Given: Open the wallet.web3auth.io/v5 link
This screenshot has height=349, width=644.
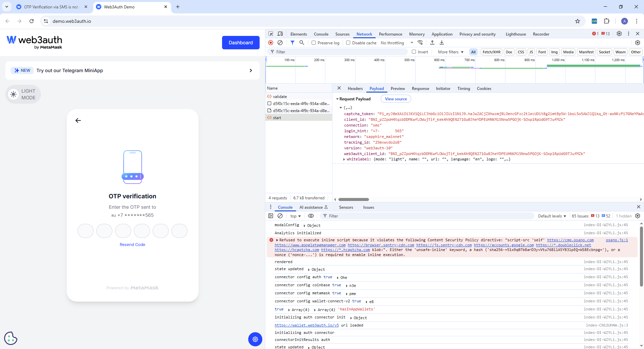Looking at the screenshot, I should [307, 325].
